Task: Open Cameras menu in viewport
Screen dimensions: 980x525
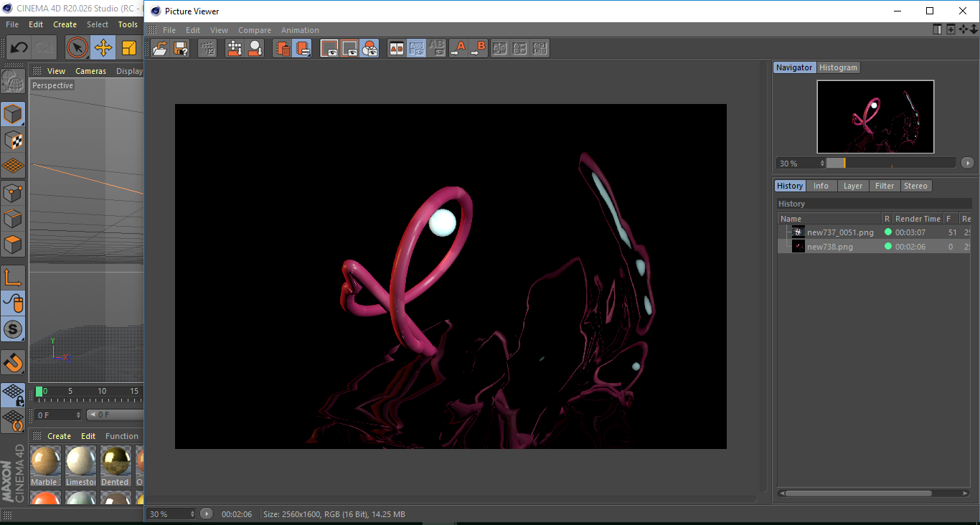Action: coord(90,71)
